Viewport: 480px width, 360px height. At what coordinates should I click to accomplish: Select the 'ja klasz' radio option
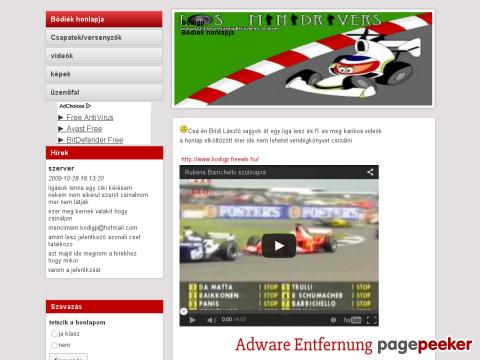tap(54, 334)
